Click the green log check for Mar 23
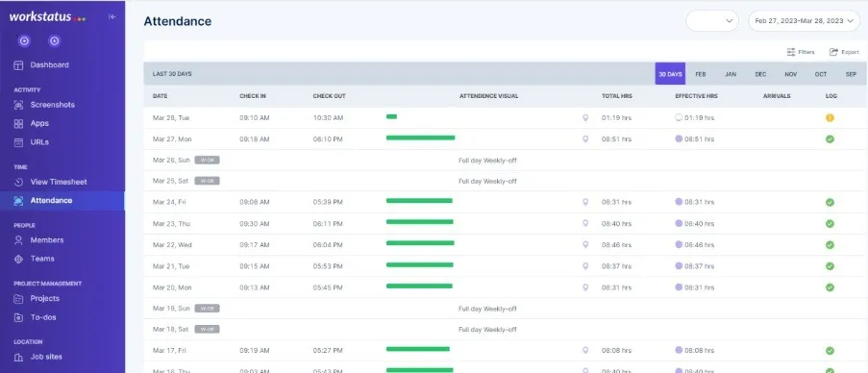868x373 pixels. 830,224
